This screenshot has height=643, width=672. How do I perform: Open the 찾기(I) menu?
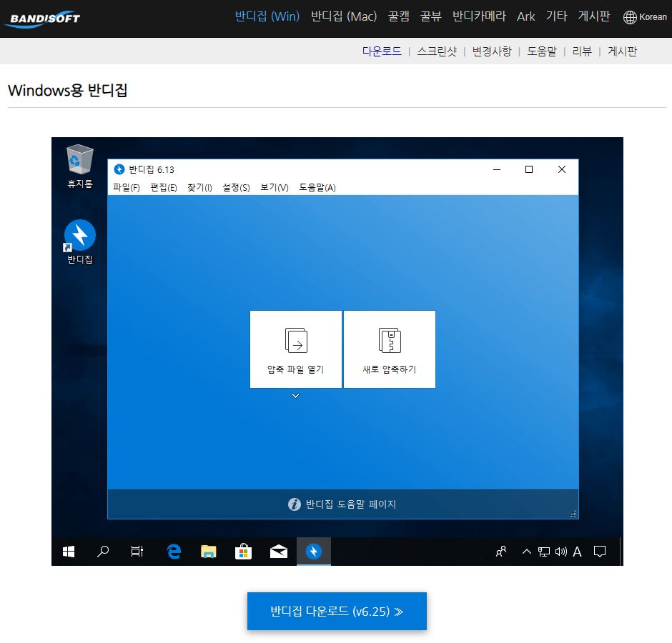[199, 188]
